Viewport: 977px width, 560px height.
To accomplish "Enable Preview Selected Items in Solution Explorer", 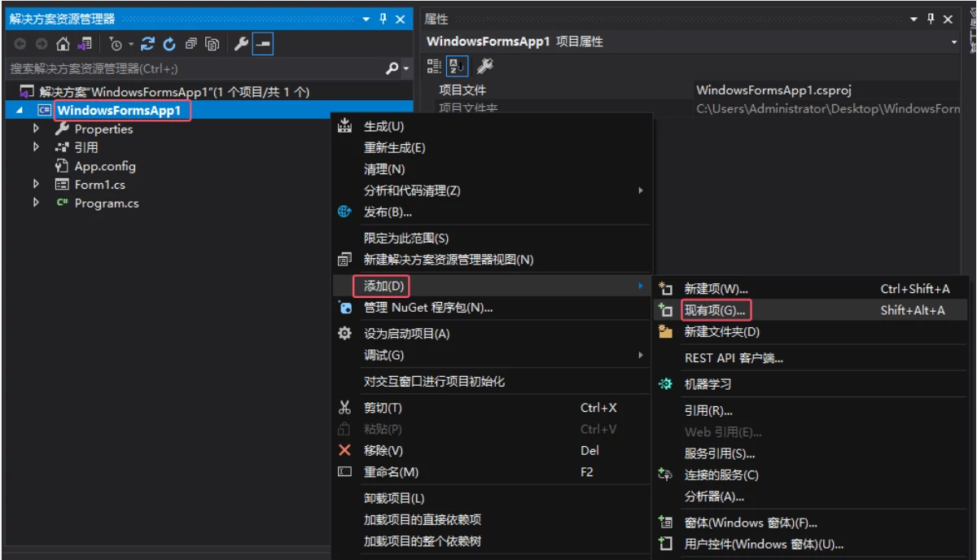I will coord(262,43).
